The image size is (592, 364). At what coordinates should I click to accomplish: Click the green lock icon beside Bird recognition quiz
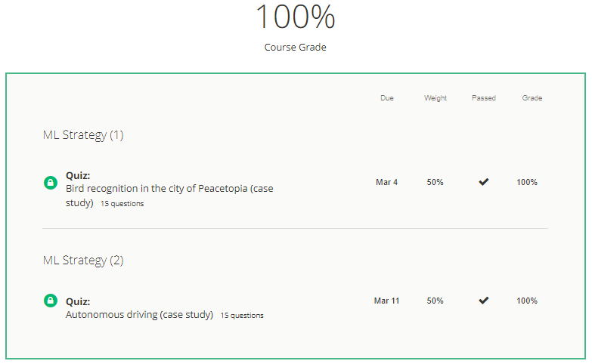click(x=51, y=182)
